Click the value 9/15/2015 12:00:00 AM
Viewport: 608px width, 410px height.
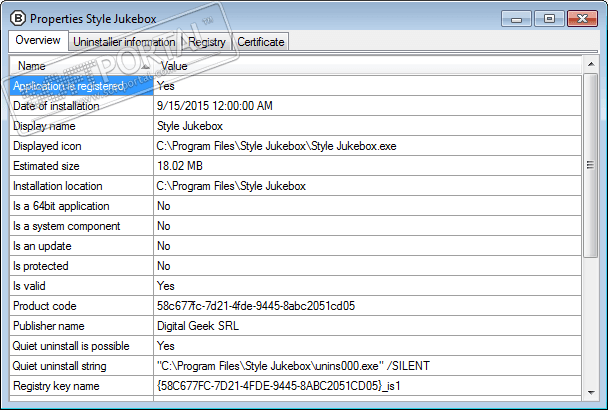pos(214,106)
